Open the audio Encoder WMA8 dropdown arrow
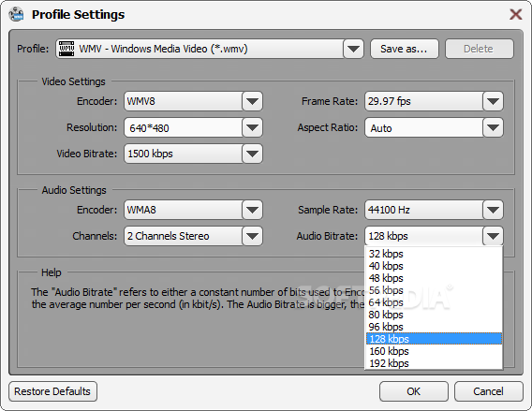 click(252, 210)
